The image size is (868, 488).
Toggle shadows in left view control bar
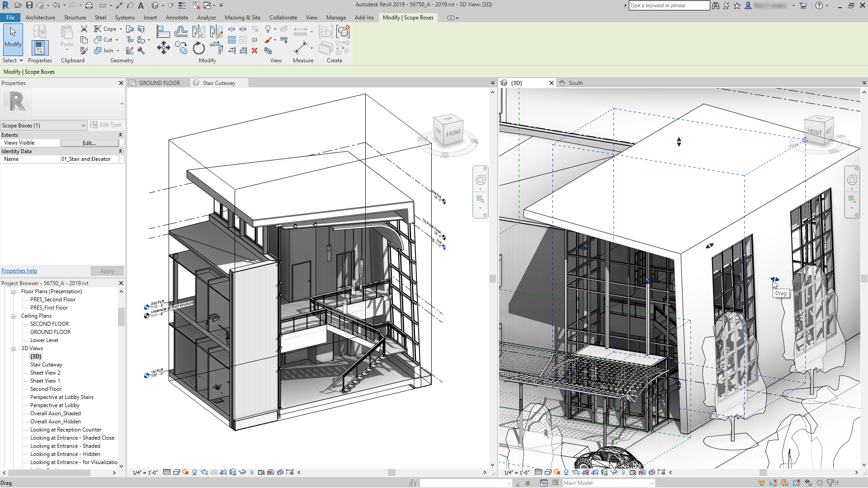coord(194,472)
